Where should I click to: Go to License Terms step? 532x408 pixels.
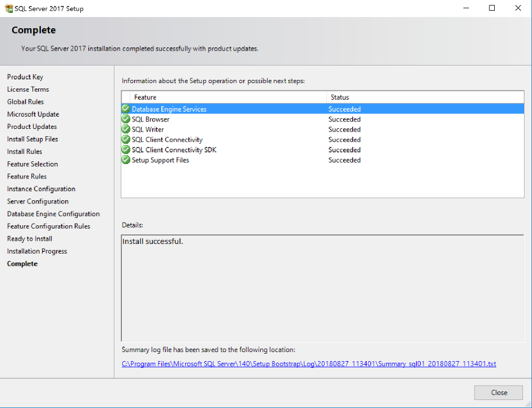(x=28, y=89)
